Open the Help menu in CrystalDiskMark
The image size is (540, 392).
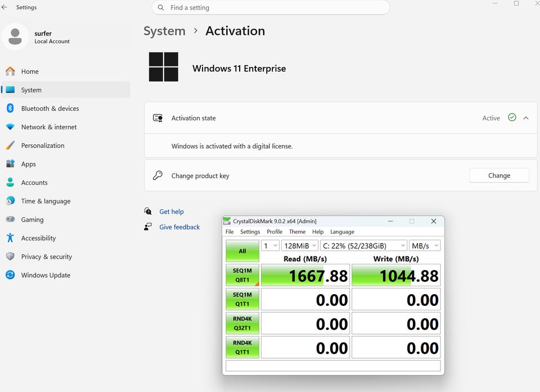[318, 232]
